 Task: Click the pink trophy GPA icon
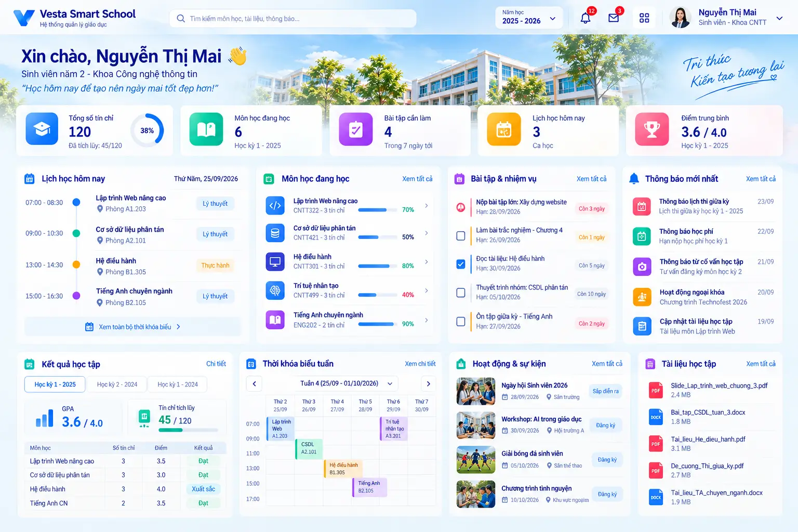652,129
